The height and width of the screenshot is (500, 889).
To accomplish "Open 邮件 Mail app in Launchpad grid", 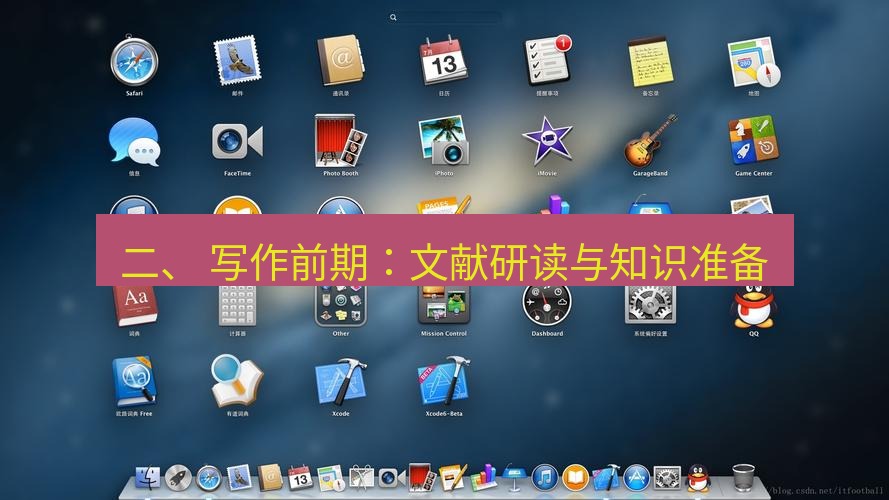I will [237, 61].
